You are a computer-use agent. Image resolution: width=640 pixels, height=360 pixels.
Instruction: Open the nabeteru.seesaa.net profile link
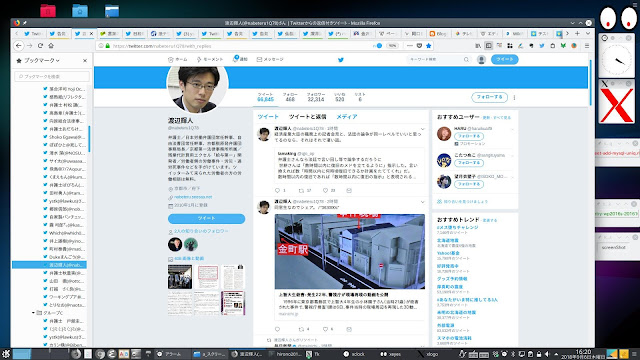click(193, 197)
